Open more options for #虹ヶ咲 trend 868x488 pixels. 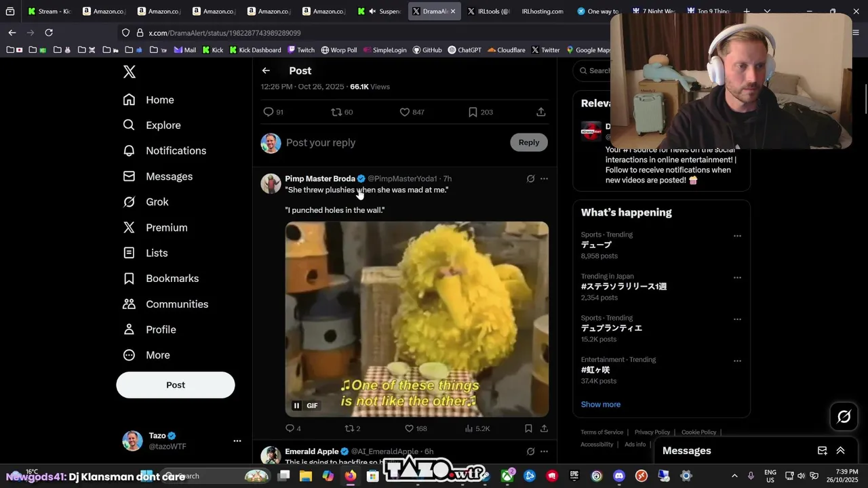(x=737, y=361)
